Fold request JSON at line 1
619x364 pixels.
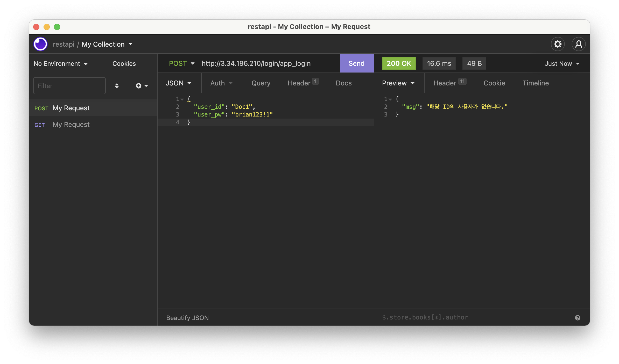(x=182, y=99)
